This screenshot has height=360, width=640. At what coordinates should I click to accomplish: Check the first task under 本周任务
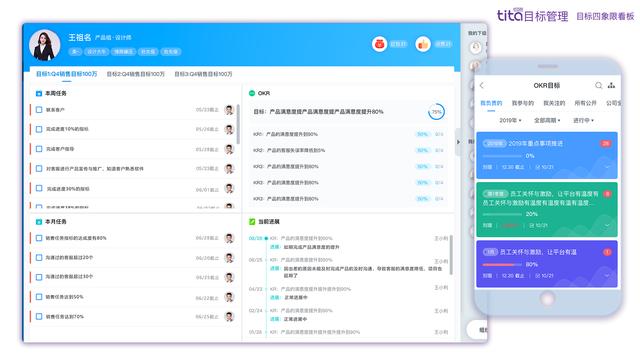pos(39,110)
